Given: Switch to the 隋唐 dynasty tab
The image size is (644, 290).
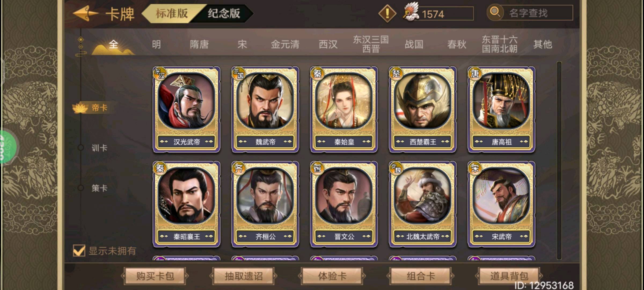Looking at the screenshot, I should 199,44.
